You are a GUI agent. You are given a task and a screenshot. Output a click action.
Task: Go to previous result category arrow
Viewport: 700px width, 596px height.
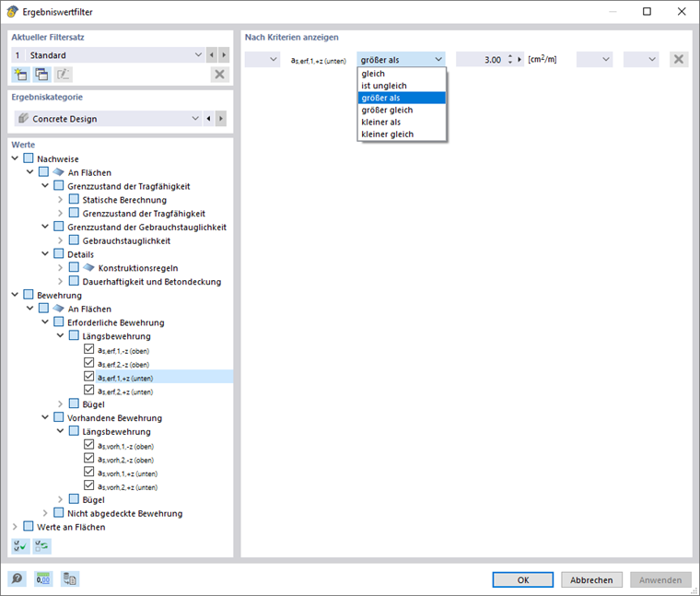[208, 119]
